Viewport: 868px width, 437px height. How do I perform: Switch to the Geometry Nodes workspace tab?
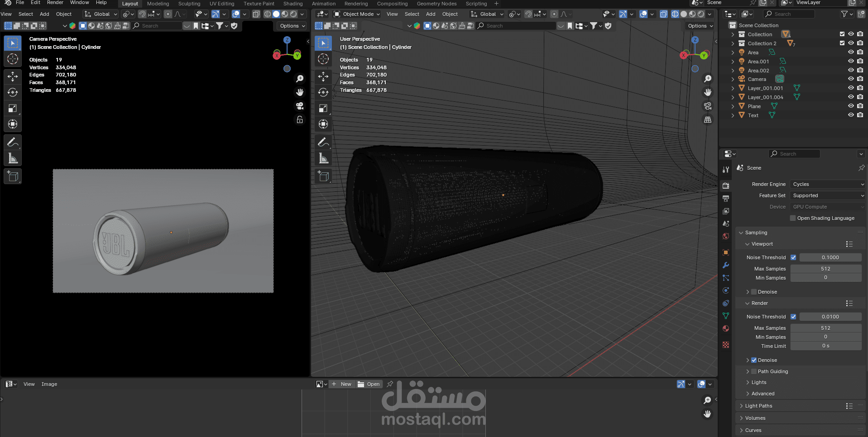click(x=436, y=4)
